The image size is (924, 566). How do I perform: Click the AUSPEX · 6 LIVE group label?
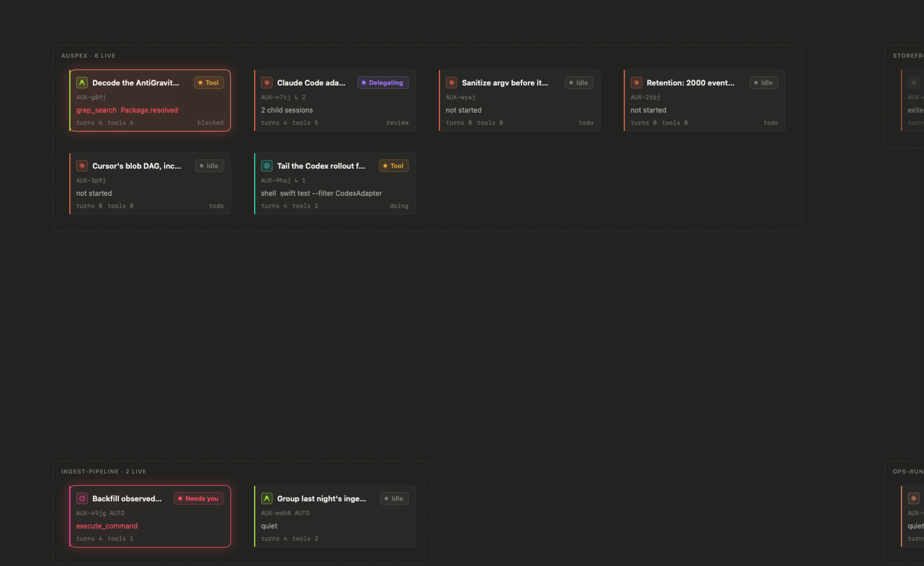(88, 56)
